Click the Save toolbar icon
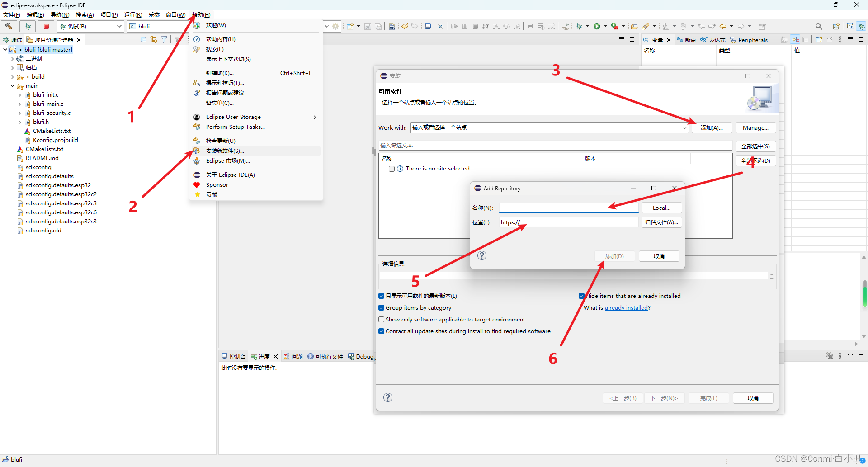 tap(368, 26)
